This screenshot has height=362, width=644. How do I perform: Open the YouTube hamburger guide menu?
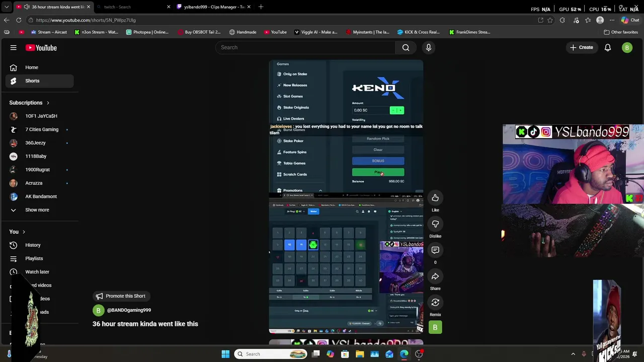14,48
